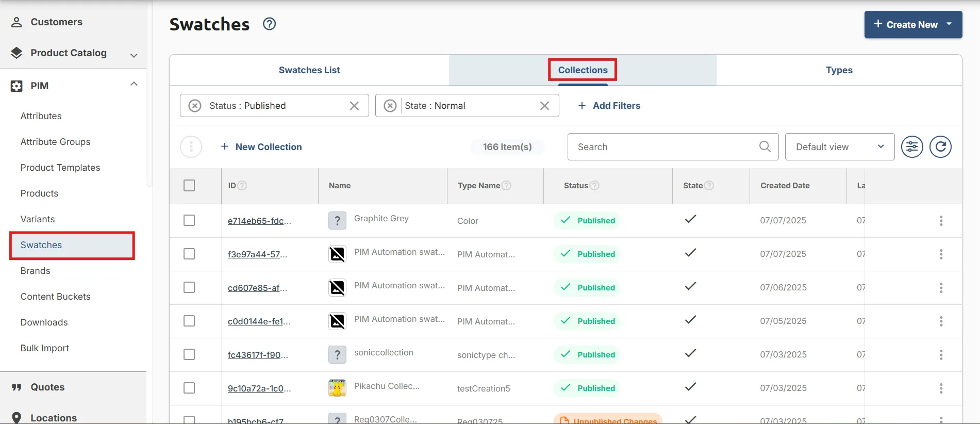
Task: Open collection ID link fc43617f-f90
Action: point(258,355)
